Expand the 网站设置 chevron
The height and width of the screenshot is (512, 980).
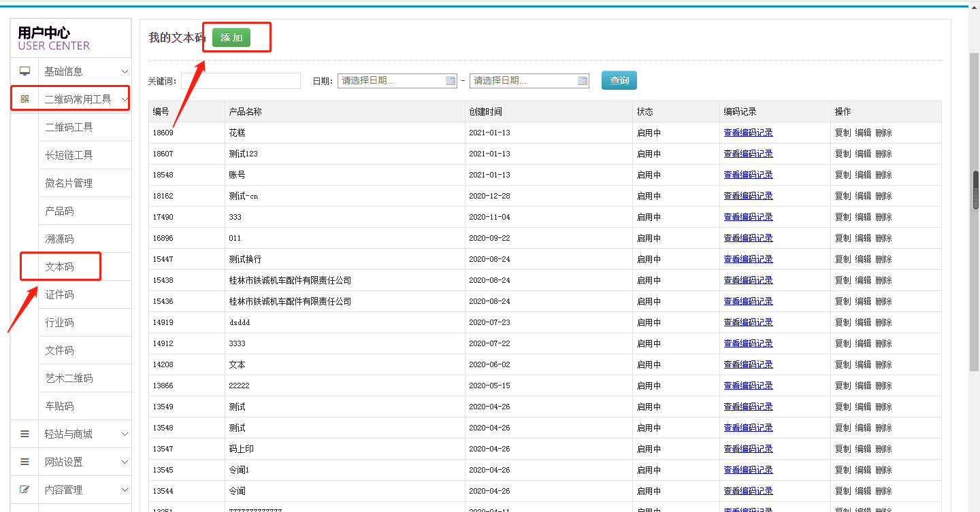coord(125,462)
